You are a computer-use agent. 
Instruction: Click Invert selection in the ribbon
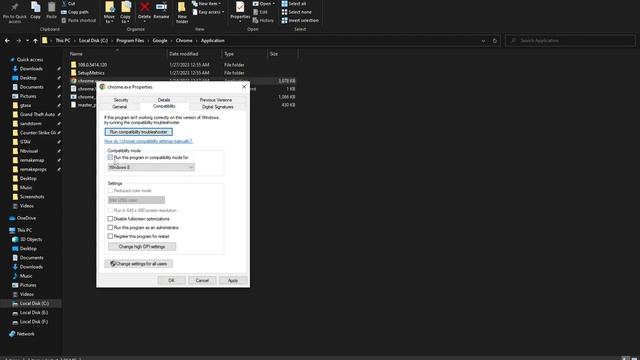coord(300,20)
